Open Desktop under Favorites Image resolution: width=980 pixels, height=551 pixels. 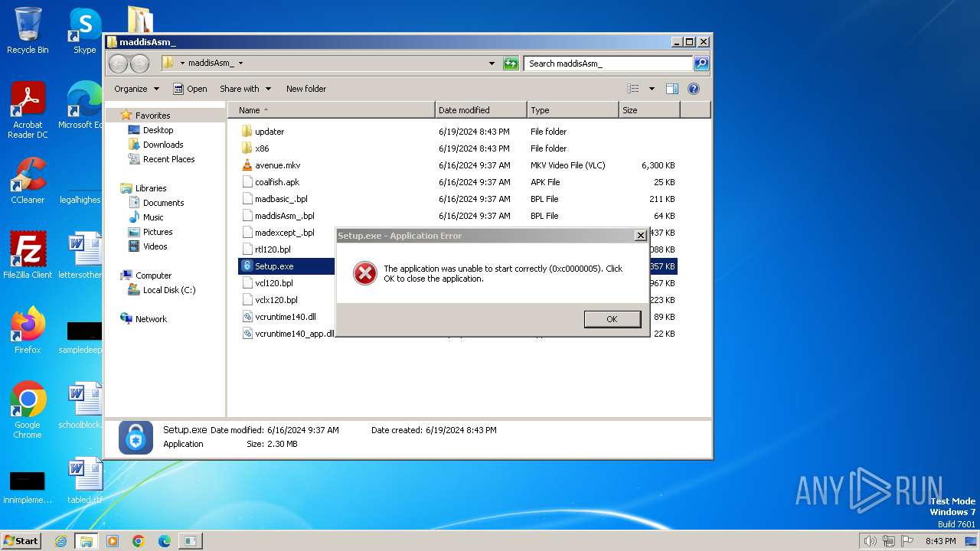158,130
